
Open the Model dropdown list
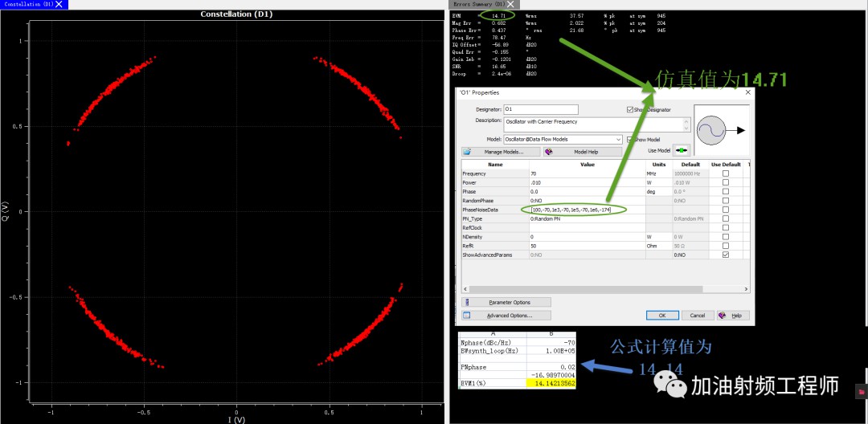click(618, 139)
